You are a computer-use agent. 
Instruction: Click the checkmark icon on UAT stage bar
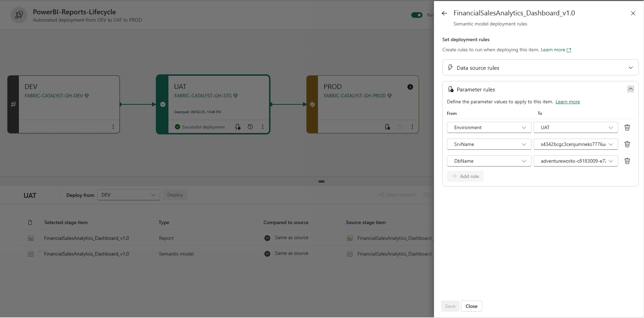tap(163, 104)
